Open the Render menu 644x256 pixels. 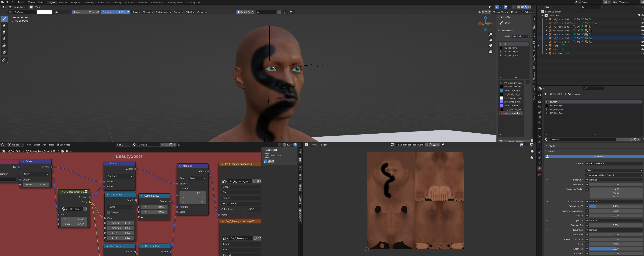coord(21,2)
